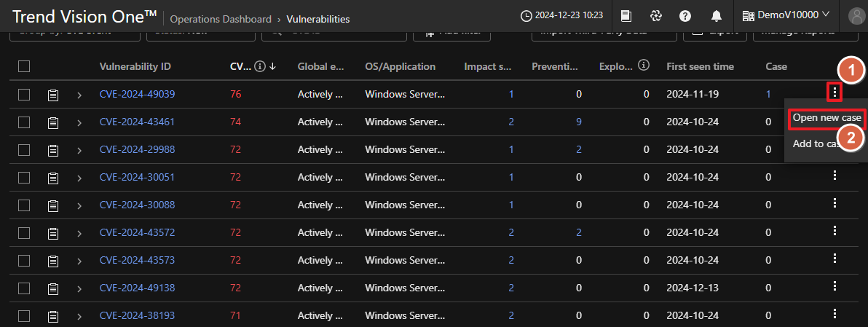Expand the CVE-2024-29988 row details
Image resolution: width=868 pixels, height=327 pixels.
[x=79, y=150]
